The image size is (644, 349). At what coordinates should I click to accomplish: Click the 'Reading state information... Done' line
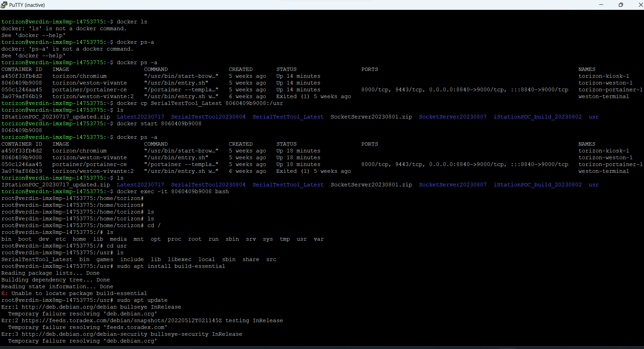tap(57, 287)
